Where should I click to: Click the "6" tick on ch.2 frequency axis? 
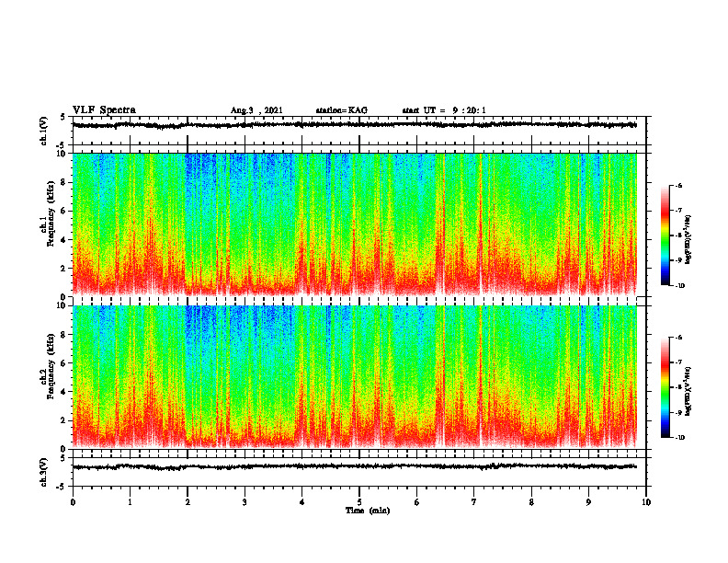coord(63,363)
